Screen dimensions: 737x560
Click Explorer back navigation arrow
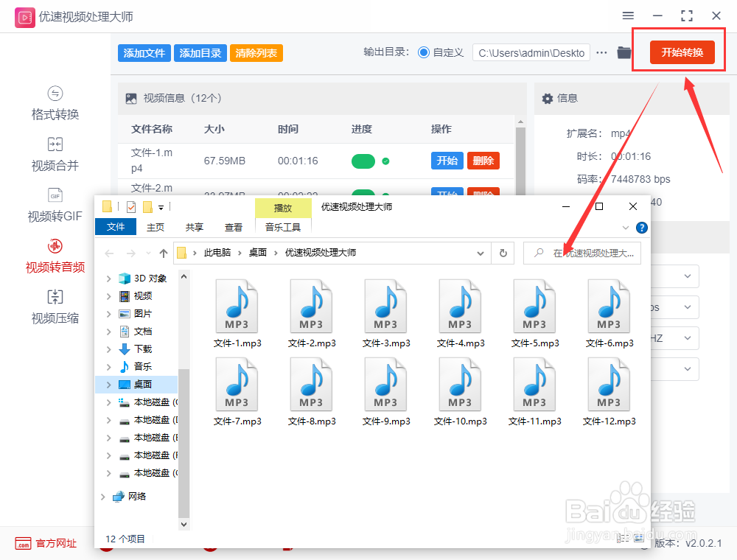[x=110, y=253]
